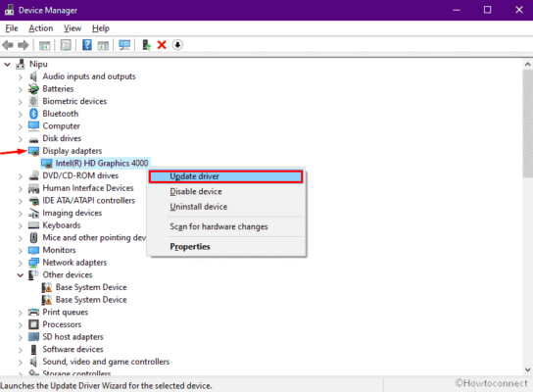Expand Audio inputs and outputs category
The height and width of the screenshot is (392, 533).
point(20,77)
